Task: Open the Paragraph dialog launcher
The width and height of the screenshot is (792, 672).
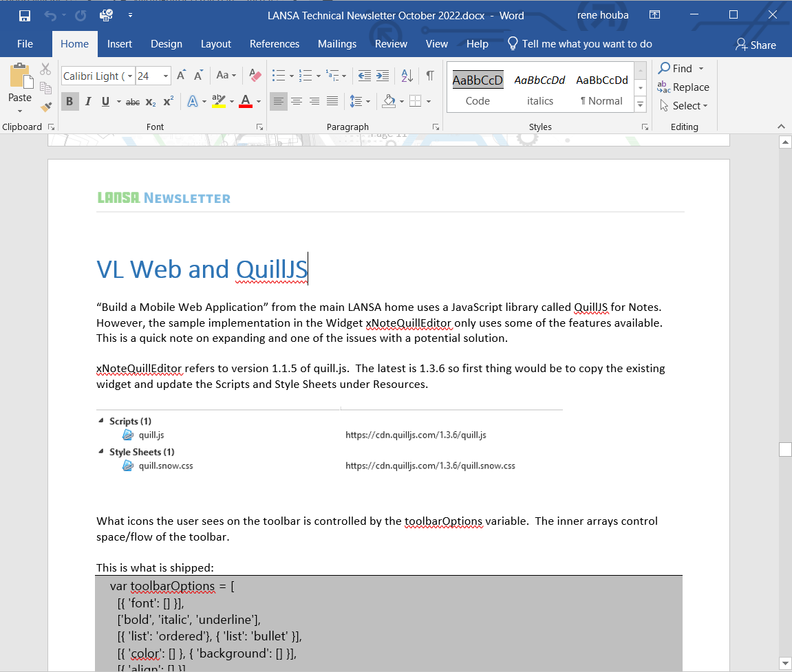Action: click(x=436, y=127)
